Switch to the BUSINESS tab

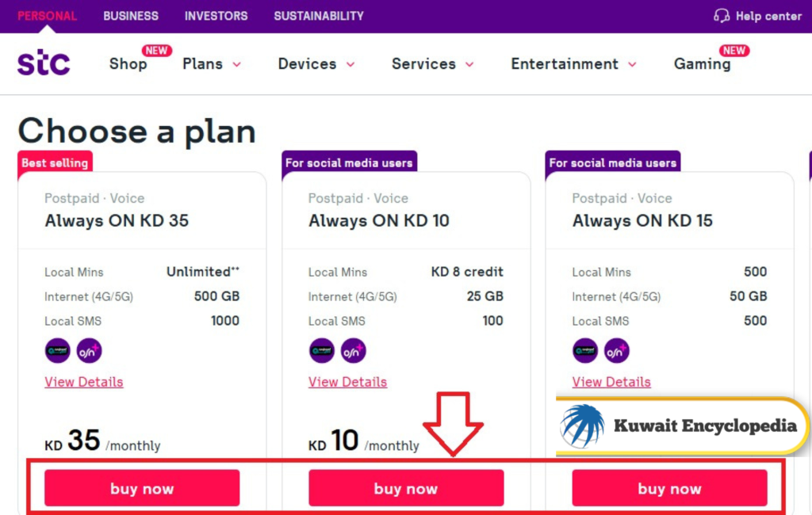pos(131,15)
